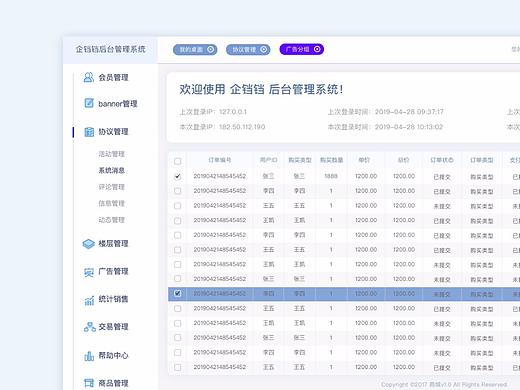Click the 购买数量 value 1888
The width and height of the screenshot is (520, 390).
pyautogui.click(x=331, y=176)
